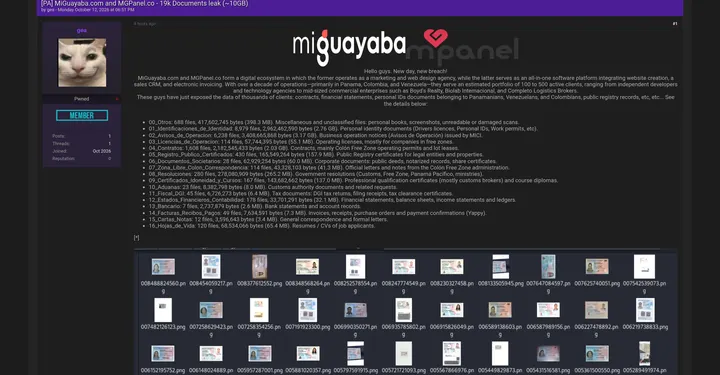720x375 pixels.
Task: Select file icon 007482126123.png
Action: 163,310
